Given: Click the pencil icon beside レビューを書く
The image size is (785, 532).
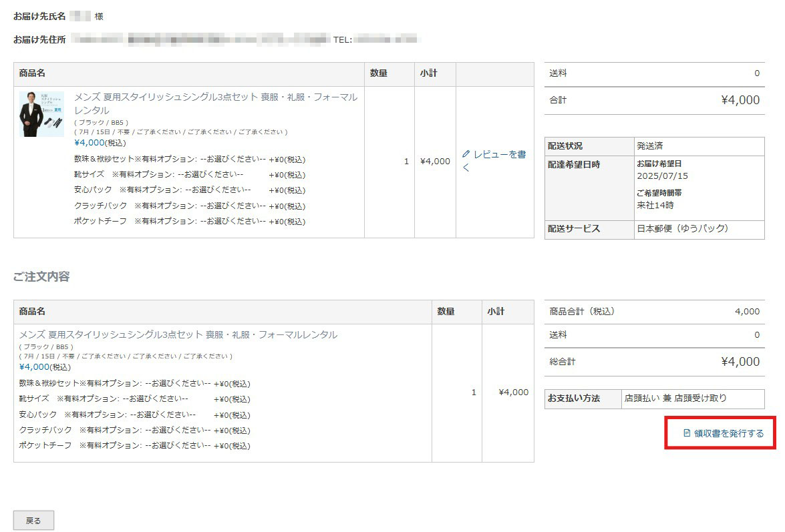Looking at the screenshot, I should coord(466,154).
